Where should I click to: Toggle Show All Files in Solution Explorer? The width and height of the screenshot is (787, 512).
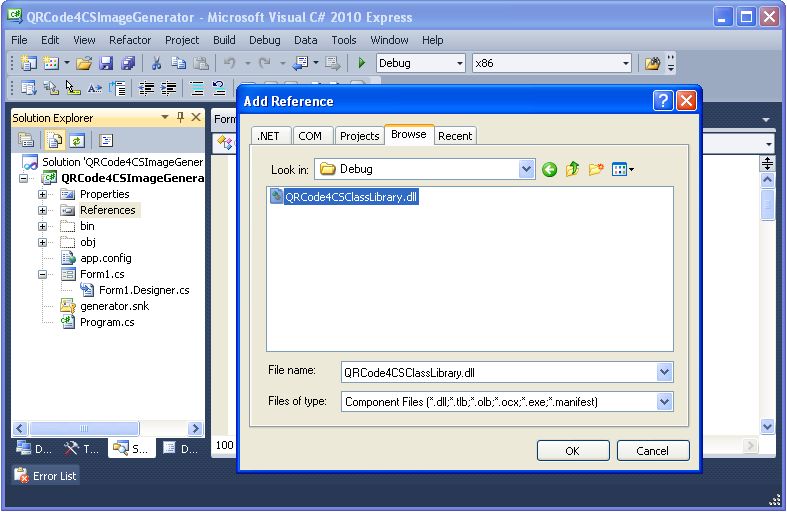(54, 141)
